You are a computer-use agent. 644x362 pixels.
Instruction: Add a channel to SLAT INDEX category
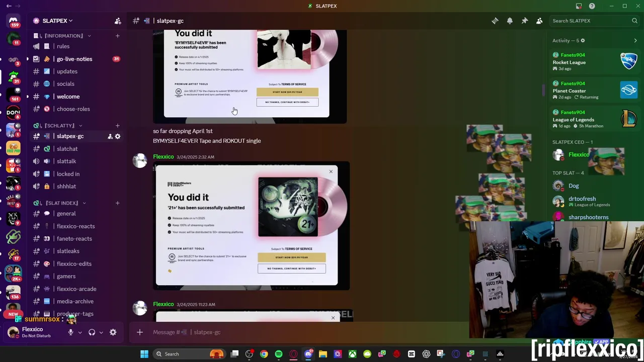pyautogui.click(x=117, y=203)
